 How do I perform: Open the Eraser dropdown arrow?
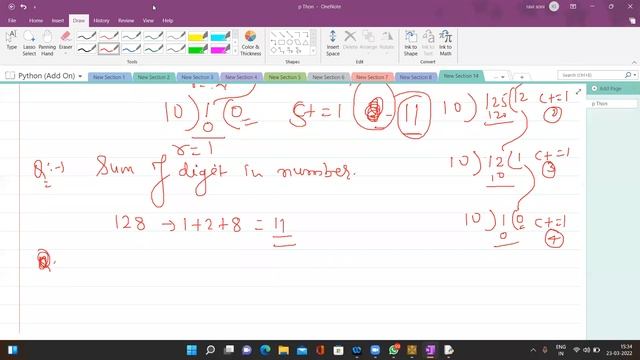click(65, 53)
